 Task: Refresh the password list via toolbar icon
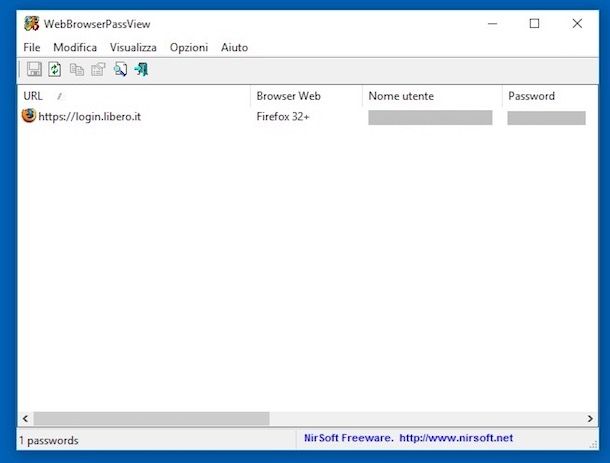[x=54, y=69]
